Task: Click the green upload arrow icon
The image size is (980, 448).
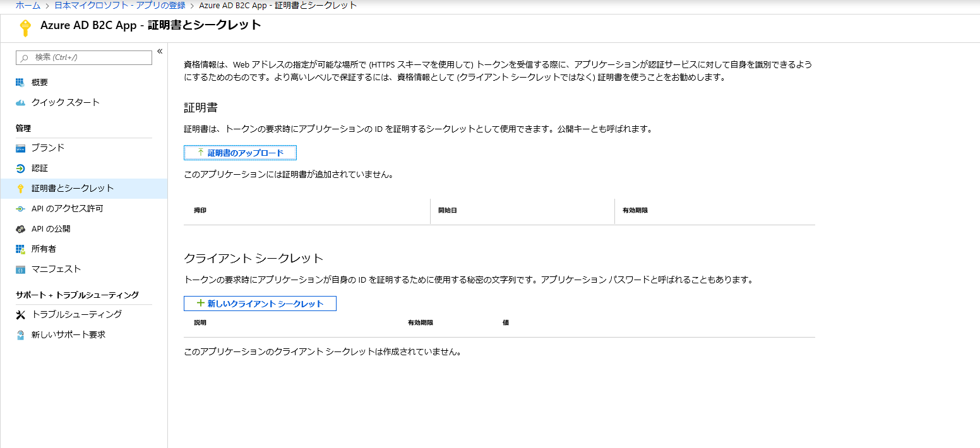Action: click(x=201, y=153)
